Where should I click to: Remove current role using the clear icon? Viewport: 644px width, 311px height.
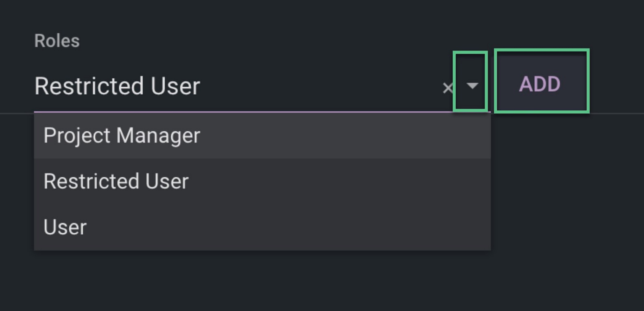click(x=447, y=88)
